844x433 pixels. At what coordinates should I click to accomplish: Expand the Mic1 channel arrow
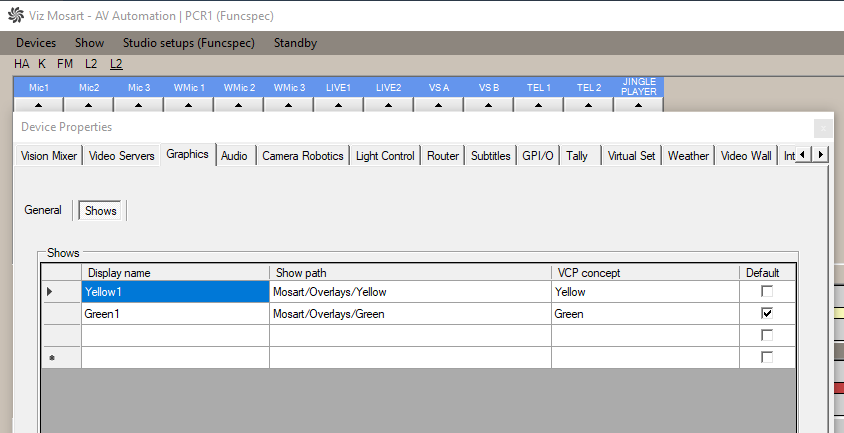click(39, 103)
